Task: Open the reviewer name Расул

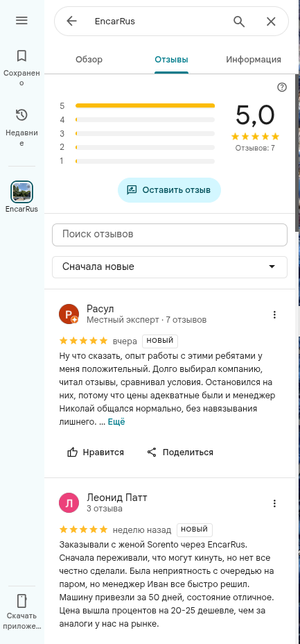Action: coord(100,308)
